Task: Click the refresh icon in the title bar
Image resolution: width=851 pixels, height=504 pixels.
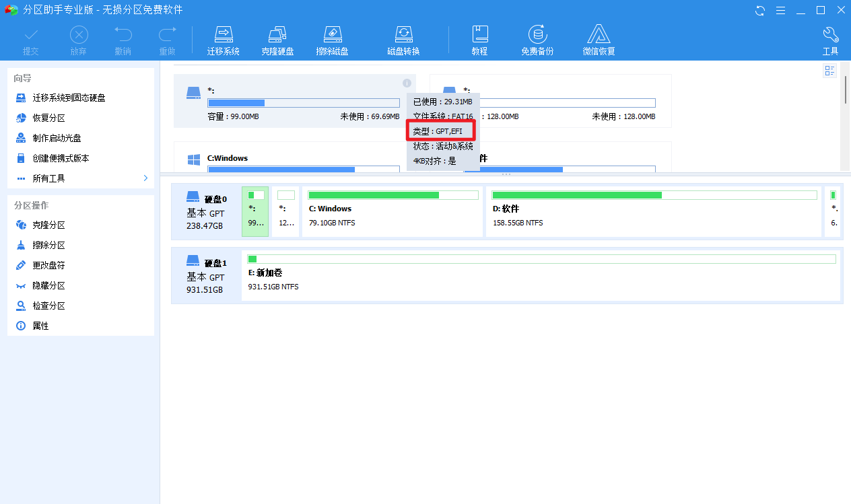Action: [x=760, y=10]
